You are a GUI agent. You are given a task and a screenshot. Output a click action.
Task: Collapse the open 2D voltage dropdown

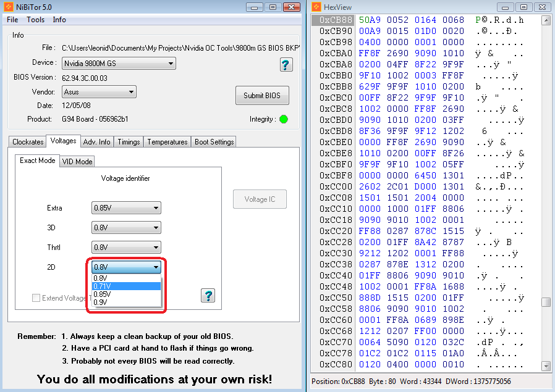[126, 267]
